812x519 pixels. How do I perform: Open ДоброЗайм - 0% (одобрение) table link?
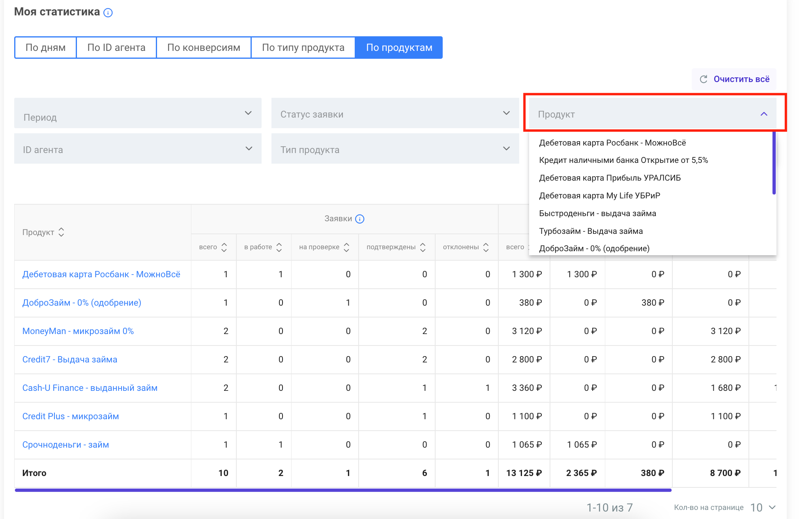(82, 303)
